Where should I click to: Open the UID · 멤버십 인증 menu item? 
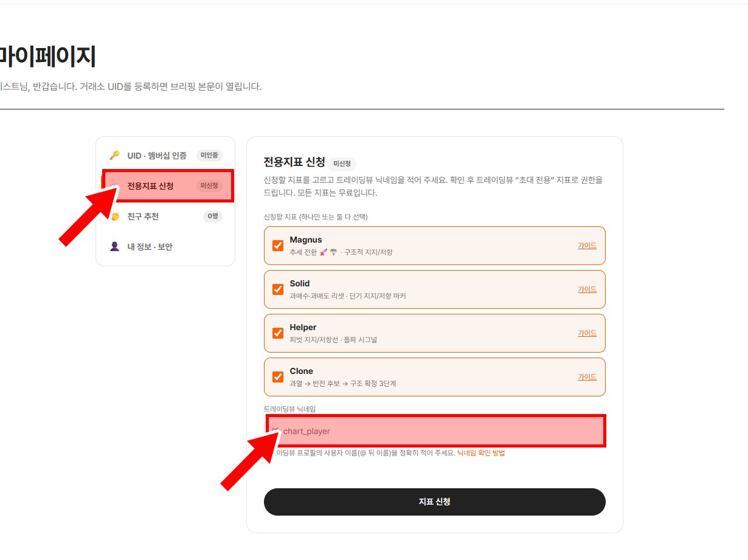[165, 155]
